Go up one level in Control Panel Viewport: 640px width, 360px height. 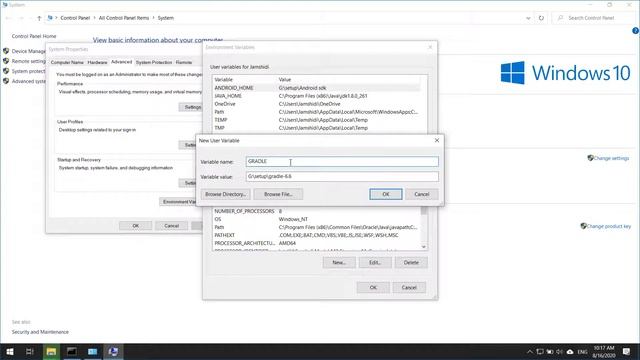pos(39,18)
